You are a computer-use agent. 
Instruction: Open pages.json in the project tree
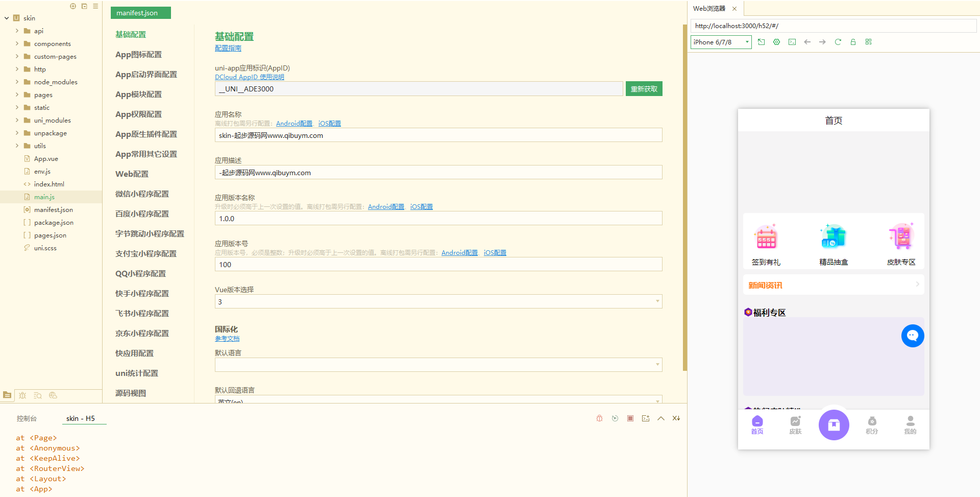point(50,235)
